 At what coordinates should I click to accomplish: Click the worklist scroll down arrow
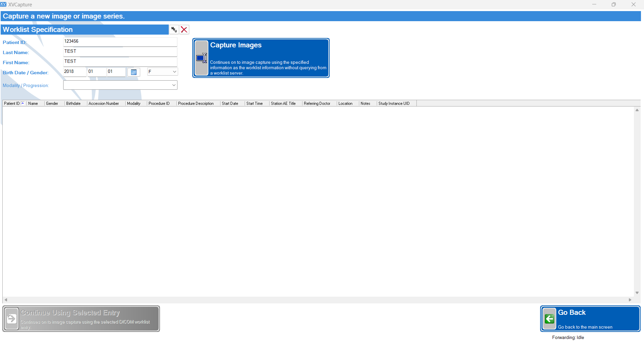coord(637,293)
